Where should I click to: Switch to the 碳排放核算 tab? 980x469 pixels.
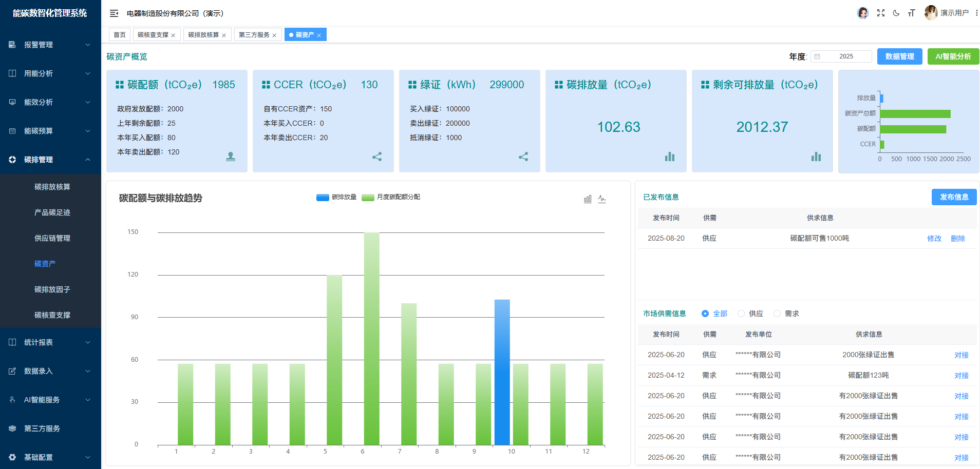[203, 35]
